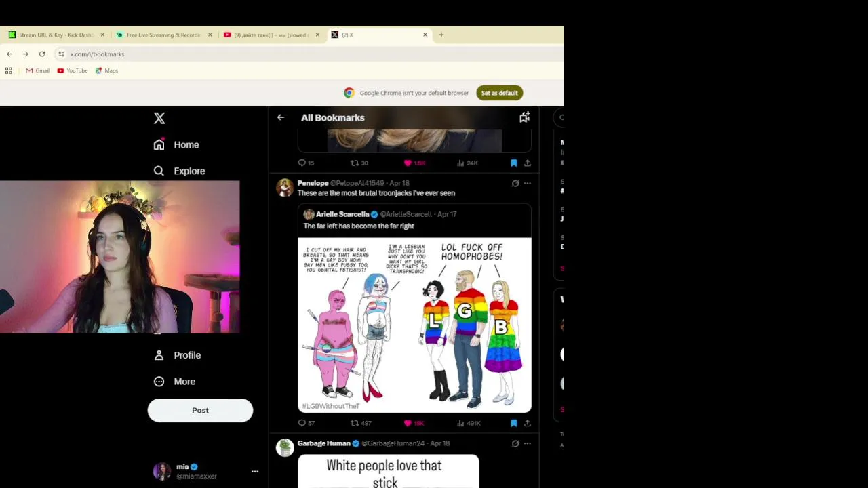Open Garbage Human's display name link
The image size is (868, 488).
[323, 443]
